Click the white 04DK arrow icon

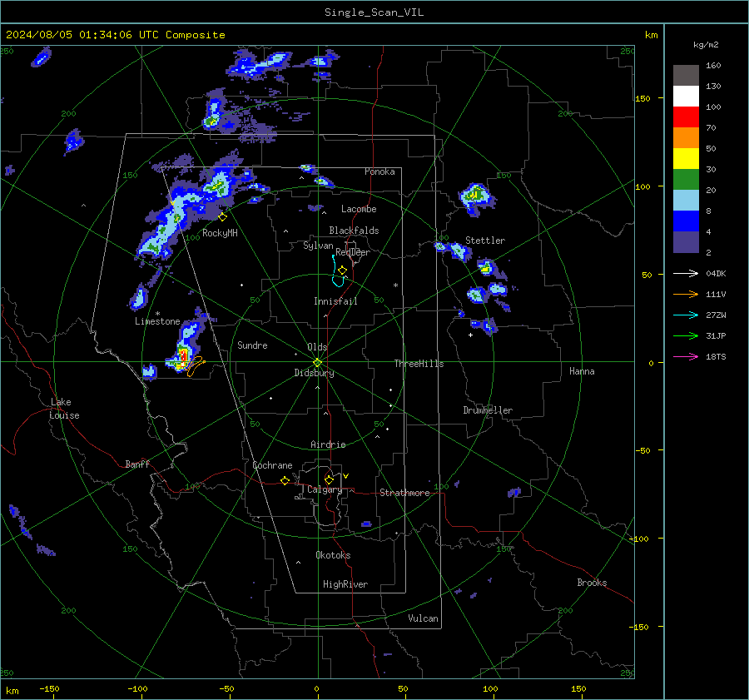[686, 273]
